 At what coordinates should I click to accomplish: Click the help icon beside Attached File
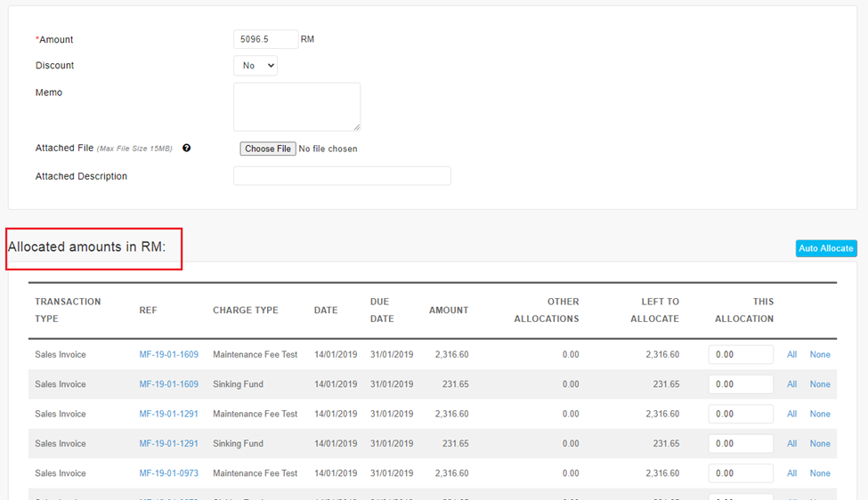tap(187, 149)
